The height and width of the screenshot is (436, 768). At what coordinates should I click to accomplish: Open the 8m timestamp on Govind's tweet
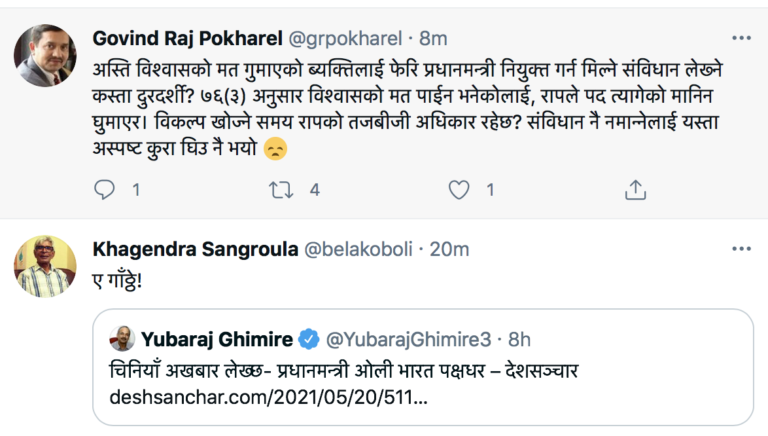(433, 38)
